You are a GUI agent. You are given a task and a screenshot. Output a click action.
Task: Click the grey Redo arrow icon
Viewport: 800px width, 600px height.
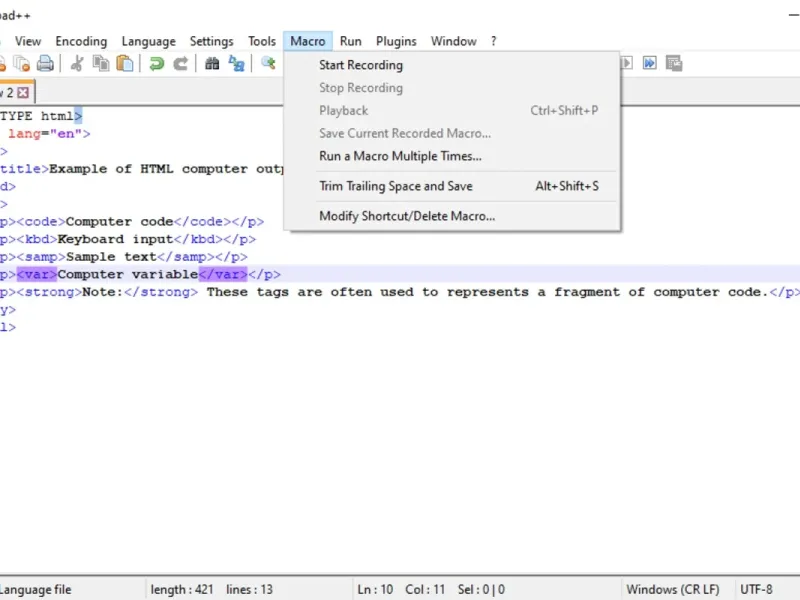coord(181,64)
